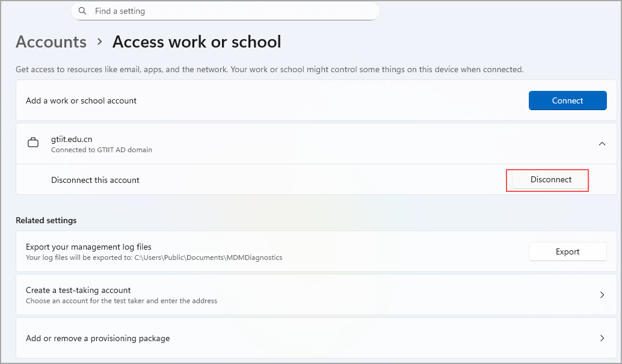Viewport: 622px width, 364px height.
Task: Open Add or remove a provisioning package
Action: 97,338
